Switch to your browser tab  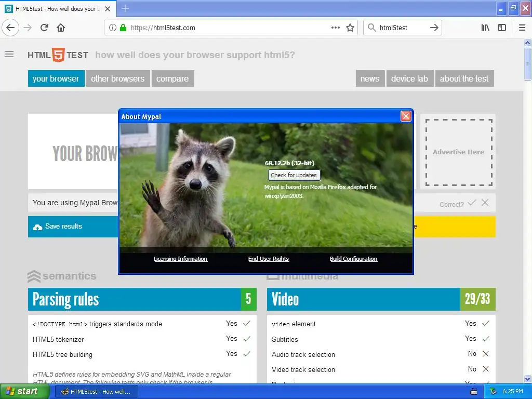click(x=56, y=79)
